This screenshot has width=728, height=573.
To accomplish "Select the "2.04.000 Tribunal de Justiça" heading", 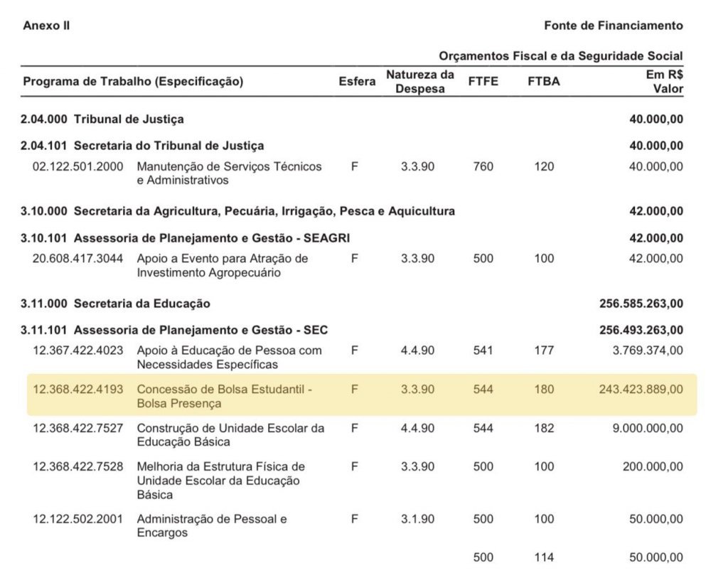I will (x=103, y=119).
